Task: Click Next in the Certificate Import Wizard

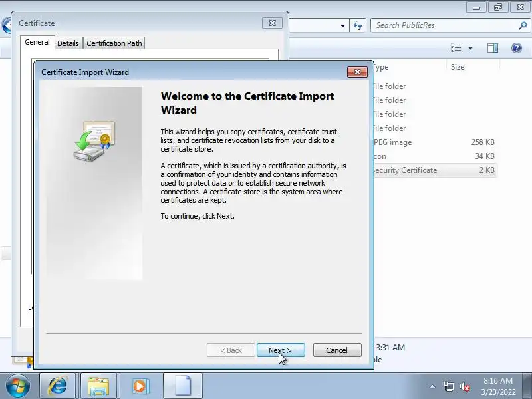Action: (x=281, y=350)
